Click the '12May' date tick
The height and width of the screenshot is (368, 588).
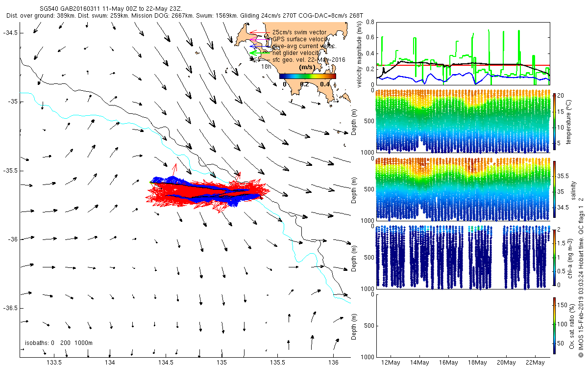(391, 363)
